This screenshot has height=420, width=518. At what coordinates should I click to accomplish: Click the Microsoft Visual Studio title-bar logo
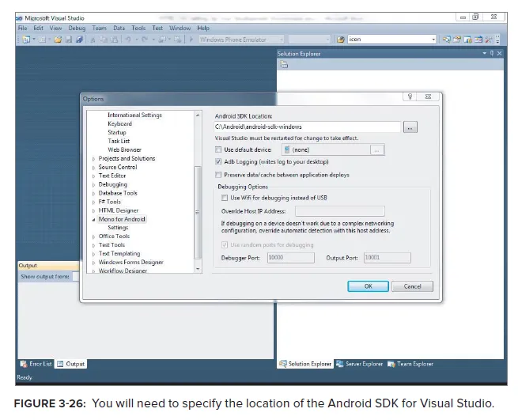pos(19,18)
